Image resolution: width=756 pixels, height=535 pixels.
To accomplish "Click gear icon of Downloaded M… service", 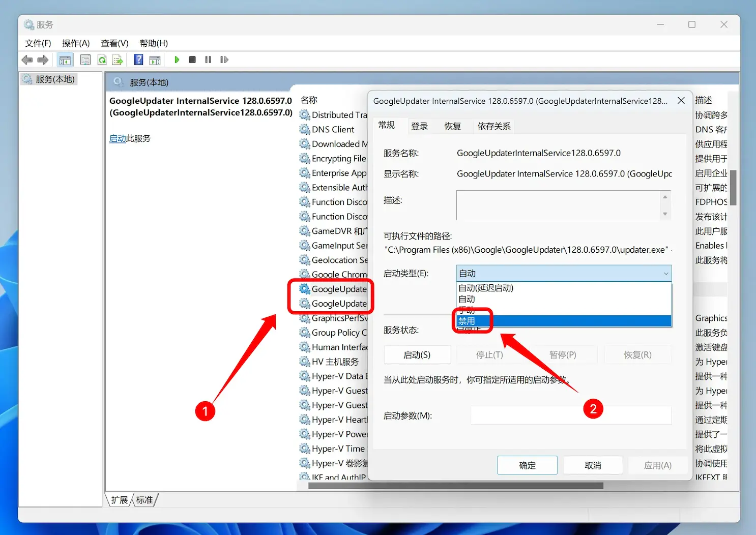I will 304,144.
